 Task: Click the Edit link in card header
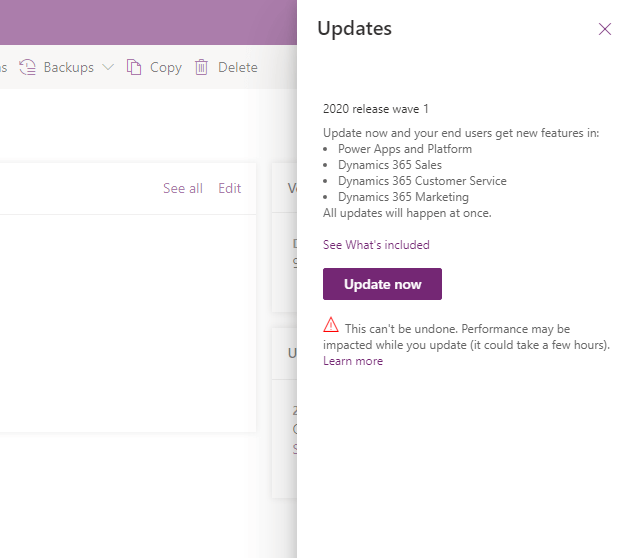coord(229,188)
